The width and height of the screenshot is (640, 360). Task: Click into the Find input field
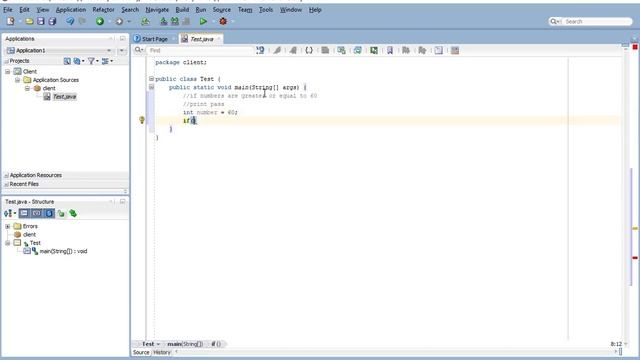(x=200, y=50)
